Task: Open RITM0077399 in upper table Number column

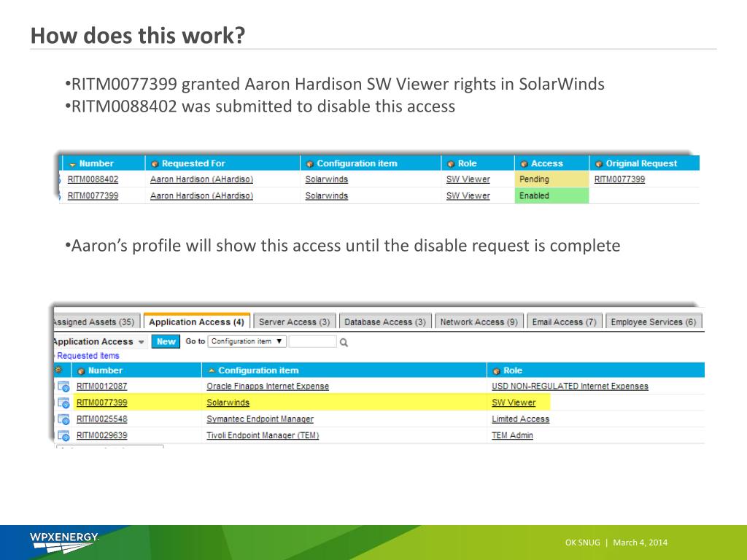Action: click(93, 195)
